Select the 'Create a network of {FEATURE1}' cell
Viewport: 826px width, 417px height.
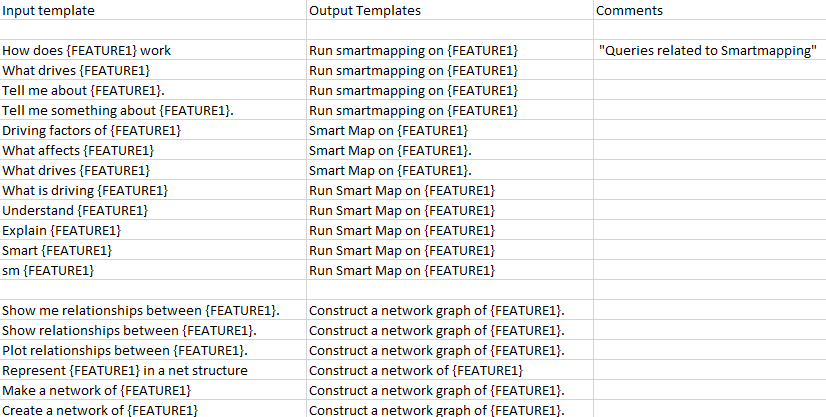pos(153,409)
